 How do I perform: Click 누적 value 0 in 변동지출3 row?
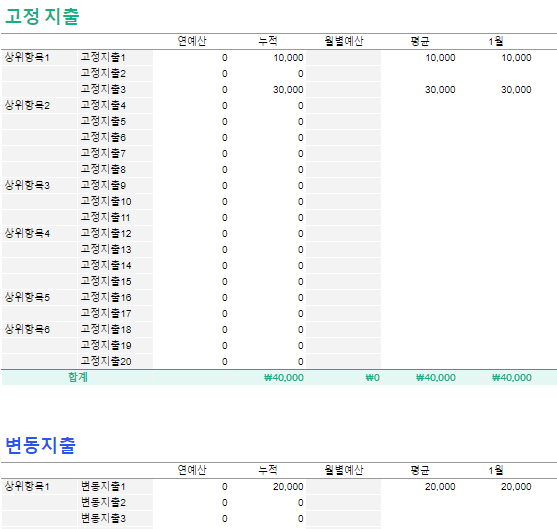pyautogui.click(x=301, y=519)
